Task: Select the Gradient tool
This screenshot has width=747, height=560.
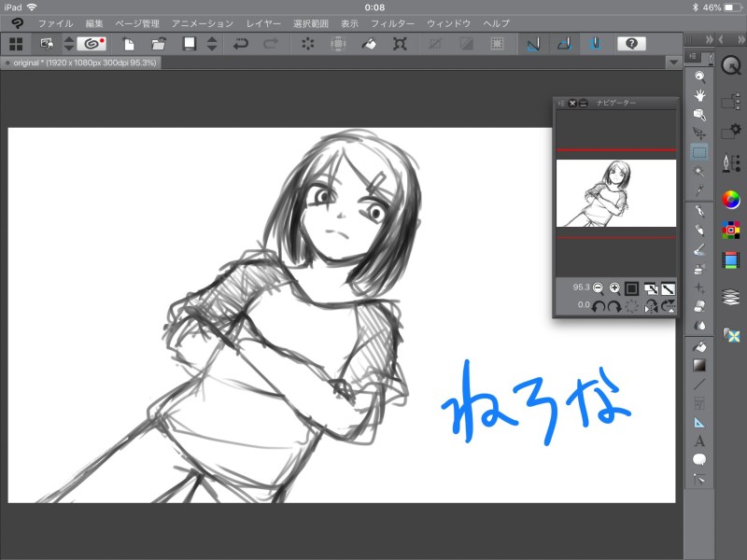Action: click(699, 365)
